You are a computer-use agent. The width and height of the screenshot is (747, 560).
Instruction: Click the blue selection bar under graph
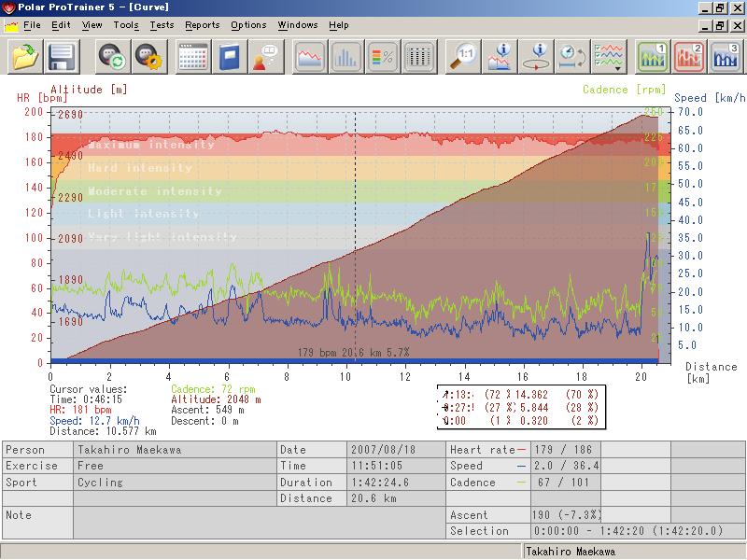[355, 361]
